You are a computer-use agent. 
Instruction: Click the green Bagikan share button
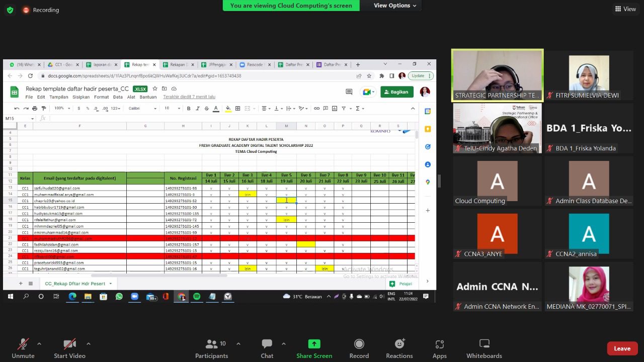[x=396, y=92]
